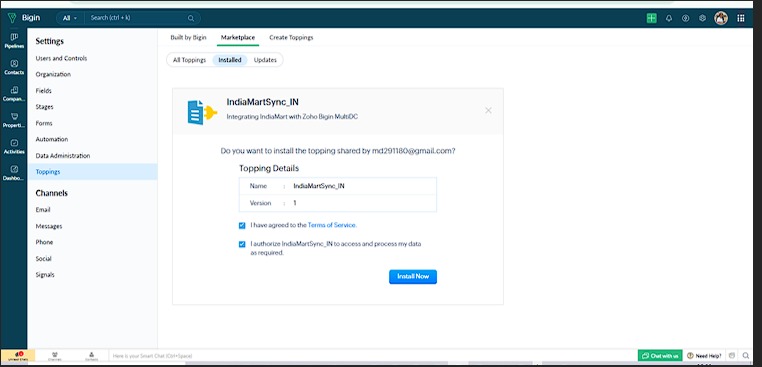Uncheck the Terms of Service agreement checkbox
Screen dimensions: 762x367
pyautogui.click(x=242, y=226)
